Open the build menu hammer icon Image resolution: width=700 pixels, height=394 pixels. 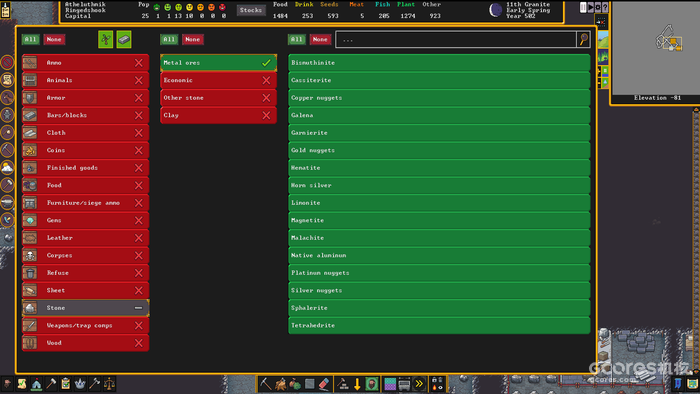click(x=343, y=384)
